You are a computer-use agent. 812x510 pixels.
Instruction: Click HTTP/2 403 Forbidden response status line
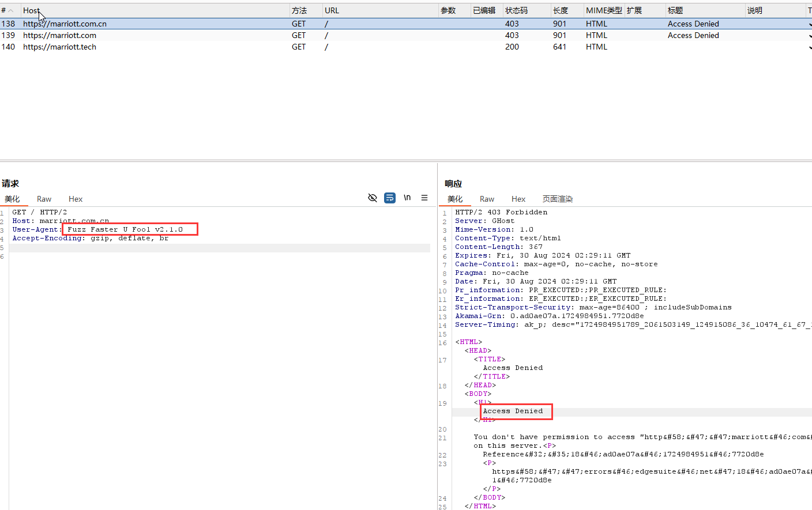501,212
